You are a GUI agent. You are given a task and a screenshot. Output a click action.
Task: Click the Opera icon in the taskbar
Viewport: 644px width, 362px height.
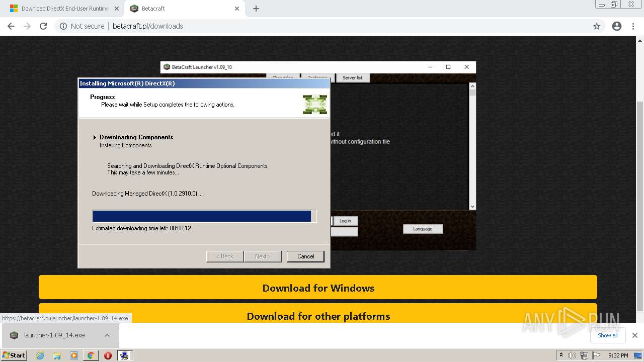pos(108,355)
